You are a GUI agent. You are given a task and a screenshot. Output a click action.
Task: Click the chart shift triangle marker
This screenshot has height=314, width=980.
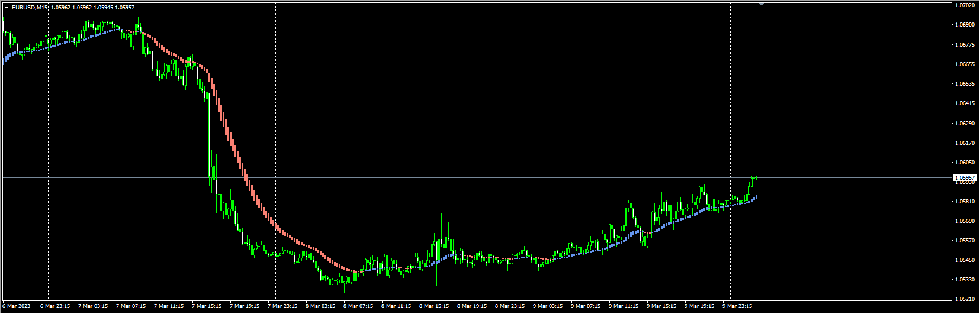761,4
